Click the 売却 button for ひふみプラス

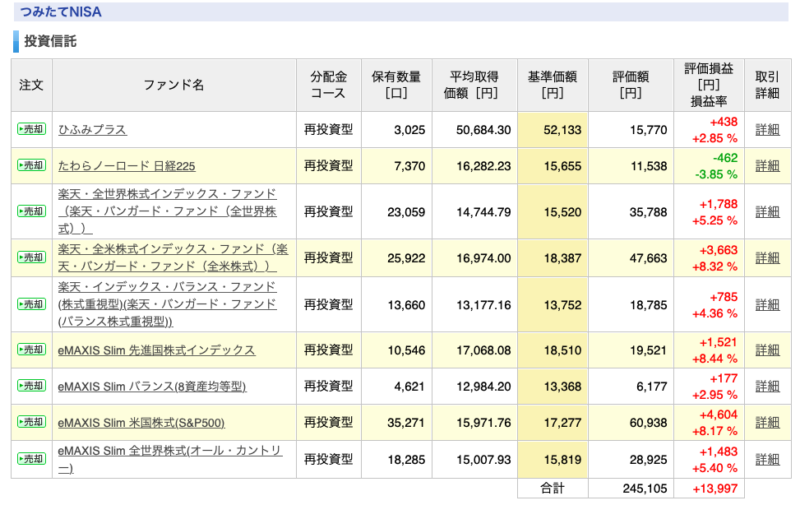[x=32, y=129]
